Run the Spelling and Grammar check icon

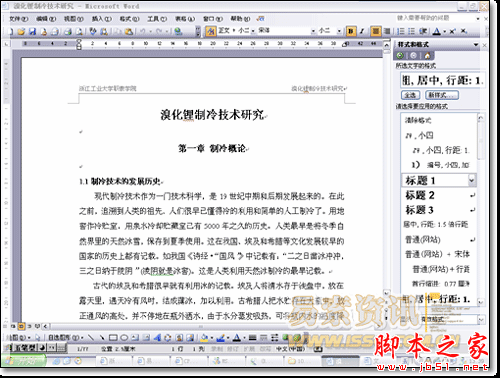pos(93,31)
